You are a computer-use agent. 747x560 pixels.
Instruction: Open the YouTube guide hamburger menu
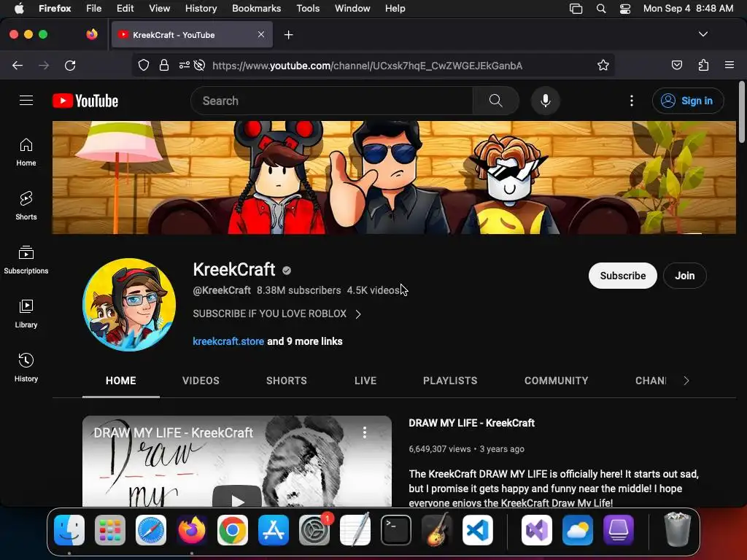click(x=26, y=101)
